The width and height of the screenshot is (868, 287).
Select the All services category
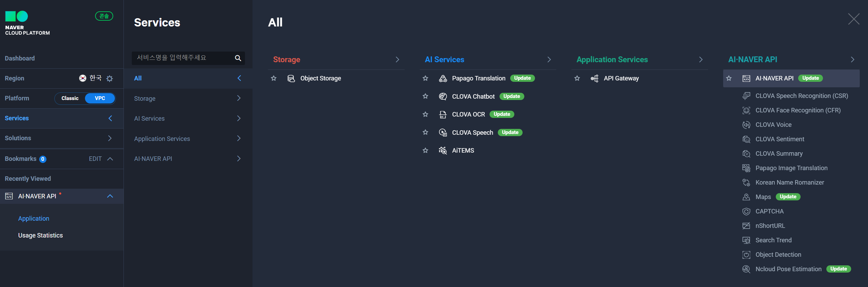[x=188, y=78]
